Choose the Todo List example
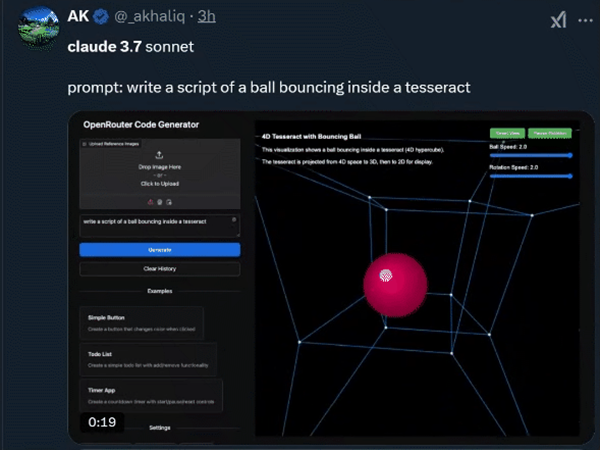Screen dimensions: 600x450 (148, 359)
